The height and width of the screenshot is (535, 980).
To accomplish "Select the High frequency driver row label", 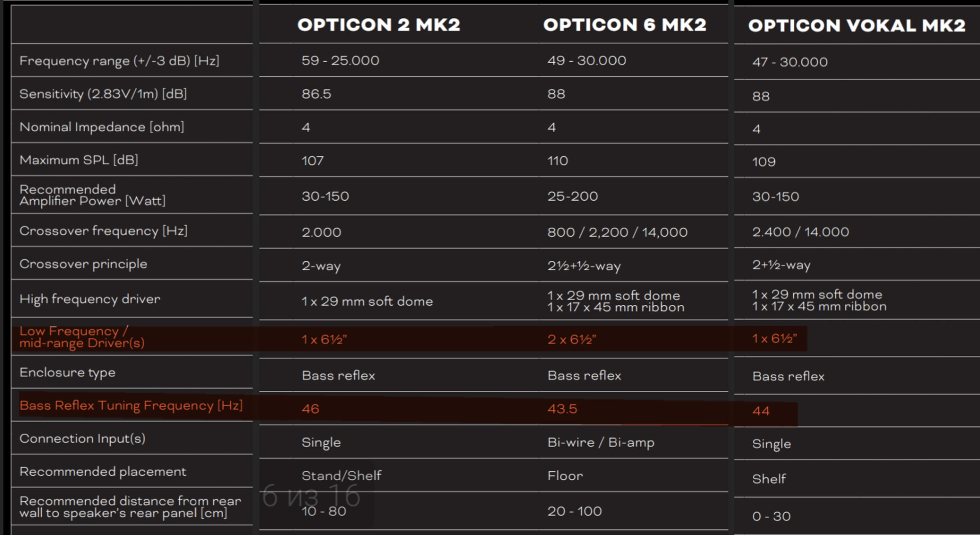I will click(x=90, y=299).
